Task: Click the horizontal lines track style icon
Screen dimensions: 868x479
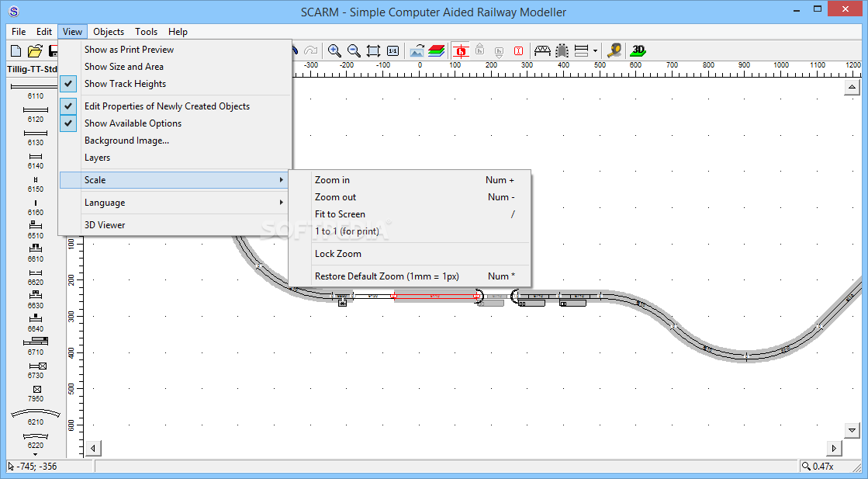Action: pyautogui.click(x=581, y=51)
